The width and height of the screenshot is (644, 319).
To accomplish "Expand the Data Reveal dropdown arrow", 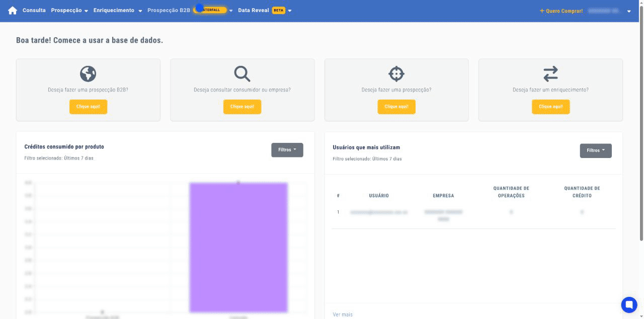I will 290,11.
